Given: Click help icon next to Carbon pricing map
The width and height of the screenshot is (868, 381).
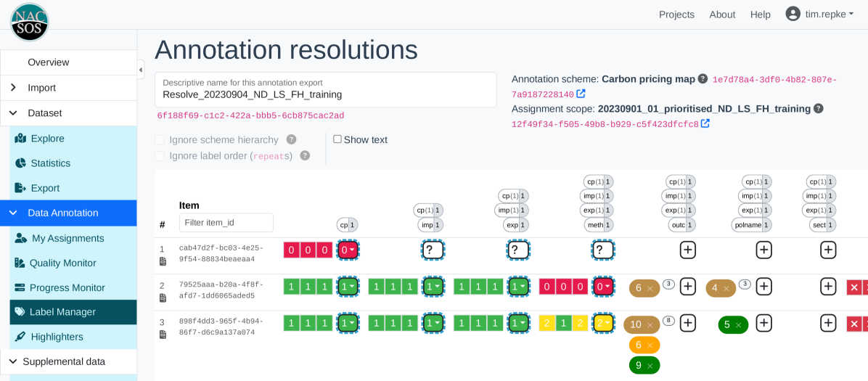Looking at the screenshot, I should [x=703, y=78].
